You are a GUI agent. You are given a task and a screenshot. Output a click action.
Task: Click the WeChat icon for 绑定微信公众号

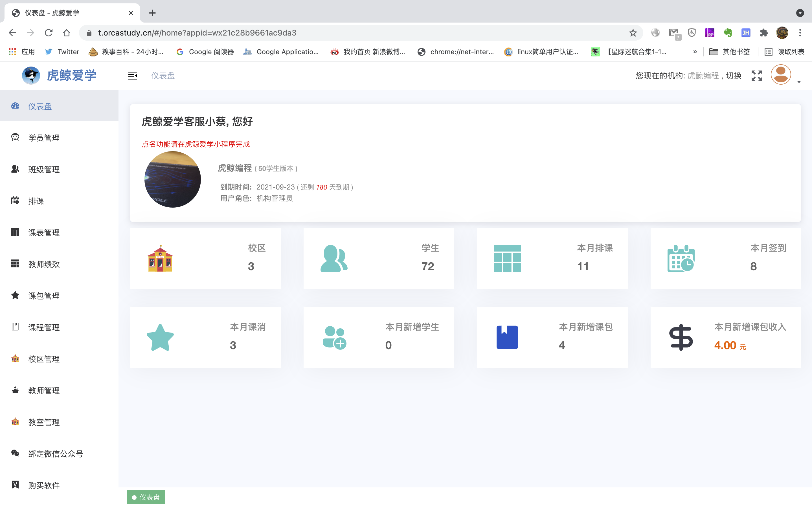pos(15,453)
